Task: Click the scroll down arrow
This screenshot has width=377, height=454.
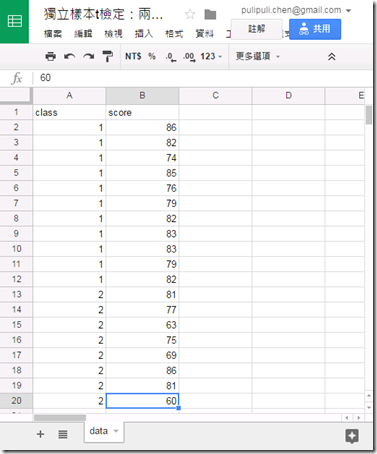Action: click(369, 407)
